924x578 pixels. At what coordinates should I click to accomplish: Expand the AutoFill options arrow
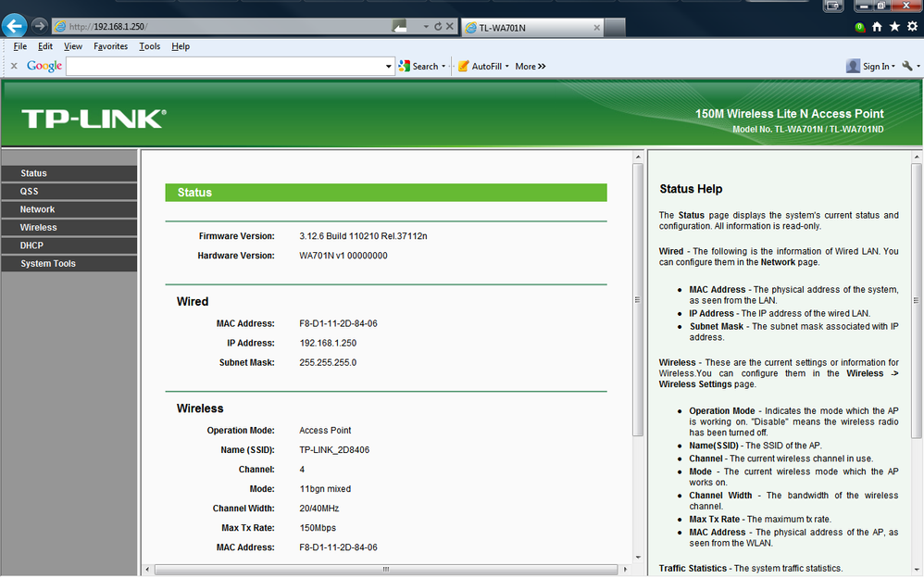506,66
